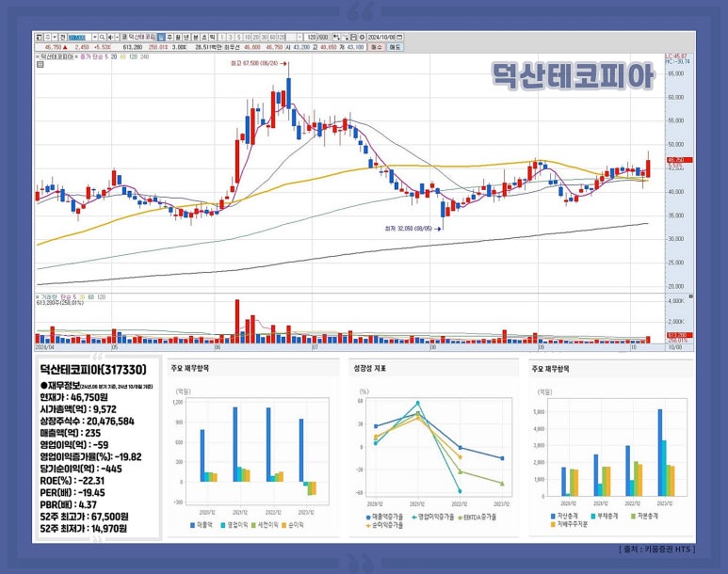Click the 순이익증가율 legend entry
The width and height of the screenshot is (728, 574).
pyautogui.click(x=384, y=526)
